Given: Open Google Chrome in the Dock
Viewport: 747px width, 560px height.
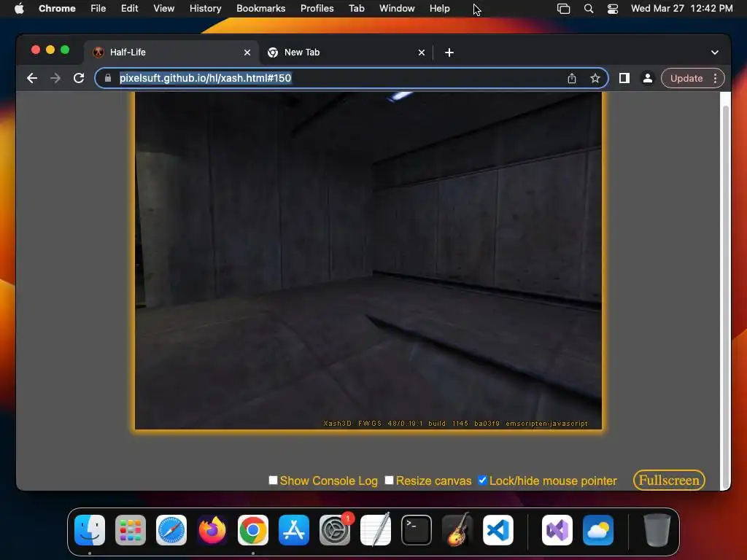Looking at the screenshot, I should coord(253,530).
